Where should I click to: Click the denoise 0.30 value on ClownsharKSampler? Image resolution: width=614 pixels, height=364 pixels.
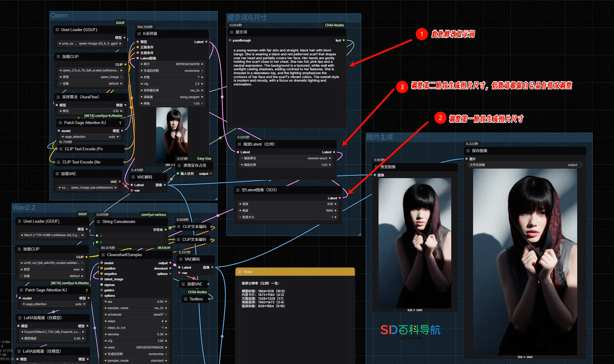(x=159, y=334)
